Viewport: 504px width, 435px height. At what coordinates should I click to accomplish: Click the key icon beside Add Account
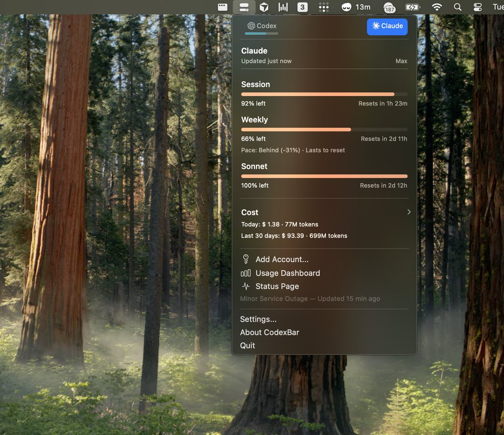coord(246,259)
